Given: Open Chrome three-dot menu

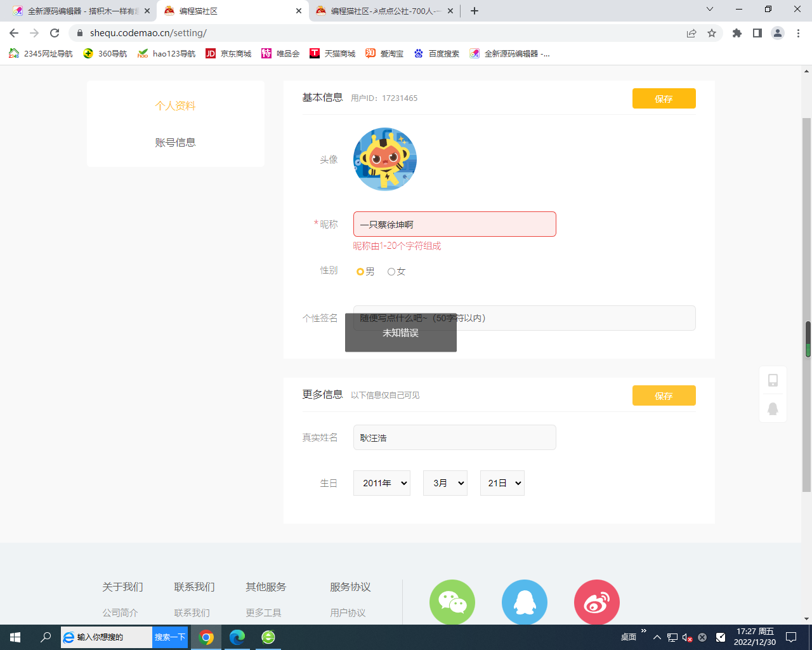Looking at the screenshot, I should pos(798,33).
